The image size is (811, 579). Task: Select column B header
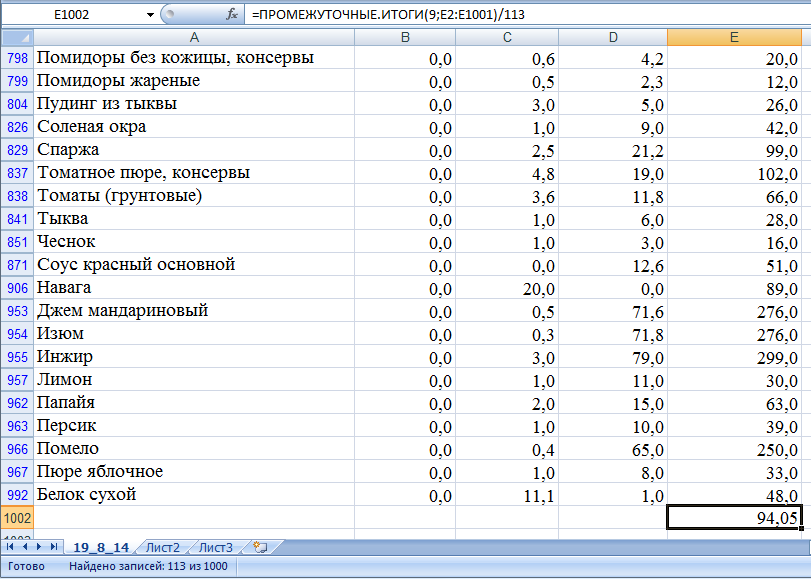405,37
